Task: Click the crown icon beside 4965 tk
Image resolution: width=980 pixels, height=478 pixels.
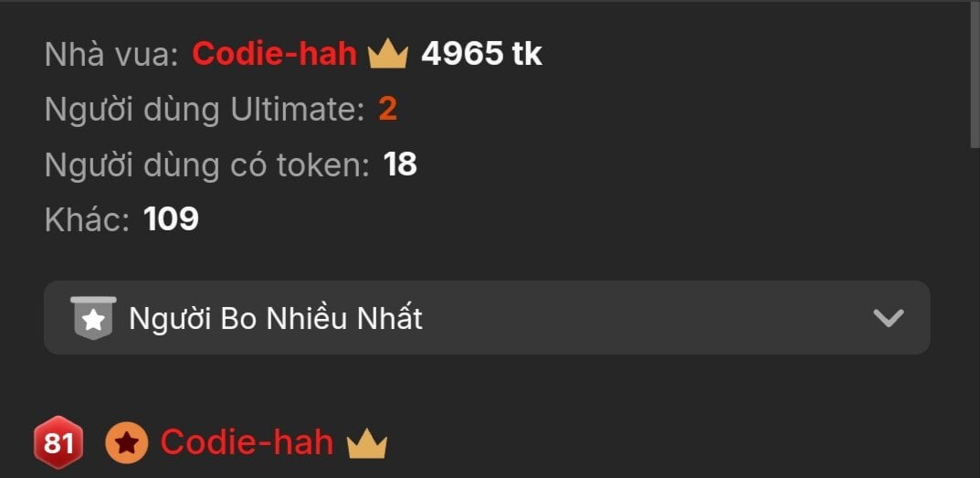Action: 388,55
